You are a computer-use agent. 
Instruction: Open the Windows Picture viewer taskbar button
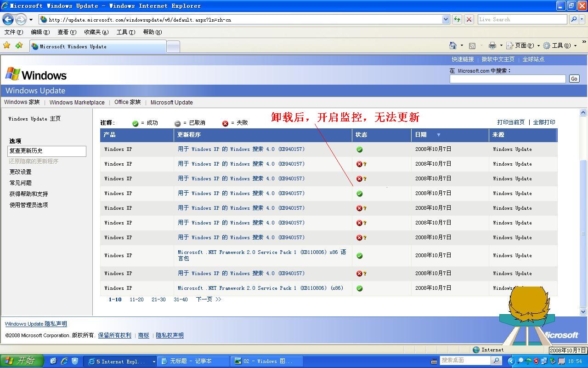point(266,361)
